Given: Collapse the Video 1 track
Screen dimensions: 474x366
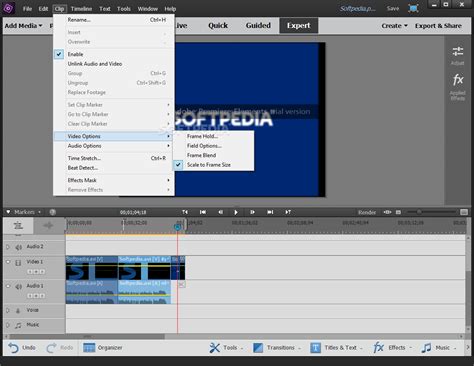Looking at the screenshot, I should click(x=8, y=262).
